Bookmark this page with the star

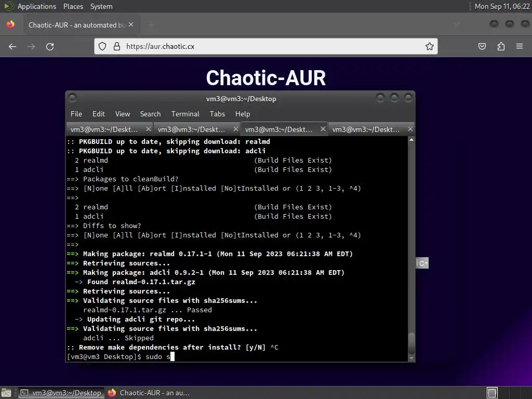click(x=430, y=46)
